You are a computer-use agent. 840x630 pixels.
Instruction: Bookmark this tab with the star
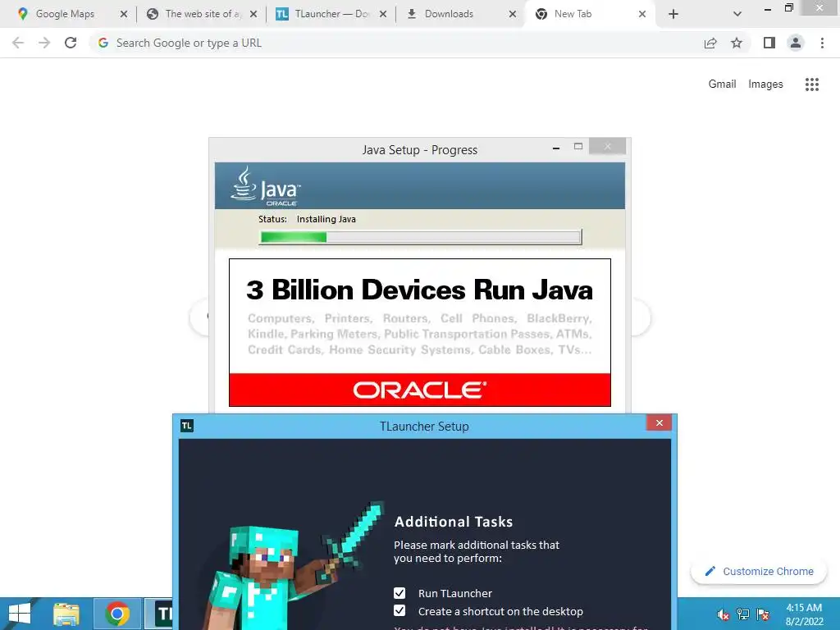[x=737, y=43]
